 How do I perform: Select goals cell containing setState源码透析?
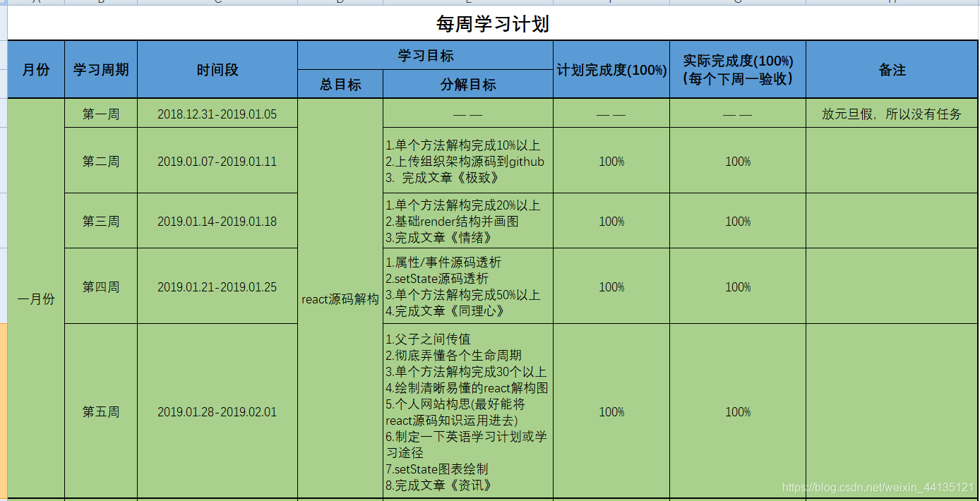[x=468, y=286]
